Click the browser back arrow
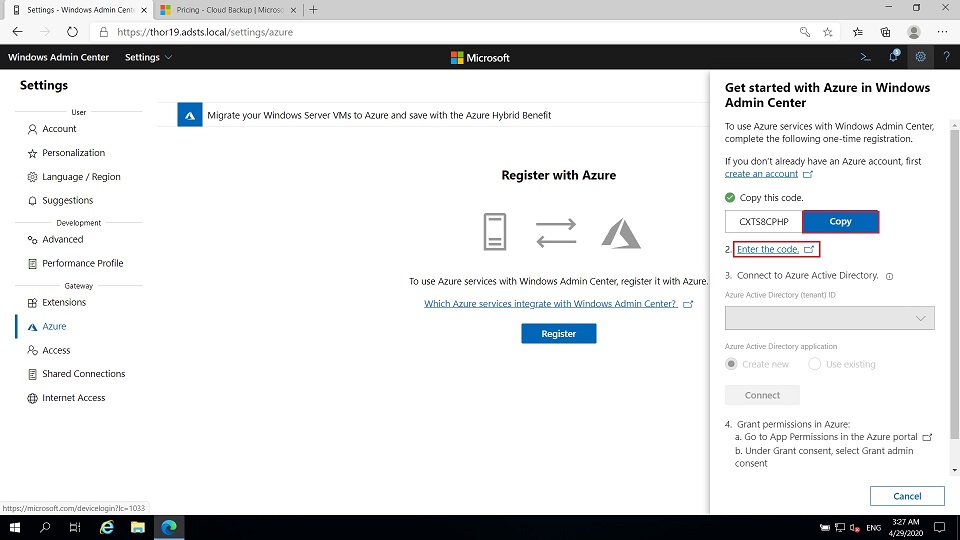Image resolution: width=960 pixels, height=540 pixels. (17, 32)
